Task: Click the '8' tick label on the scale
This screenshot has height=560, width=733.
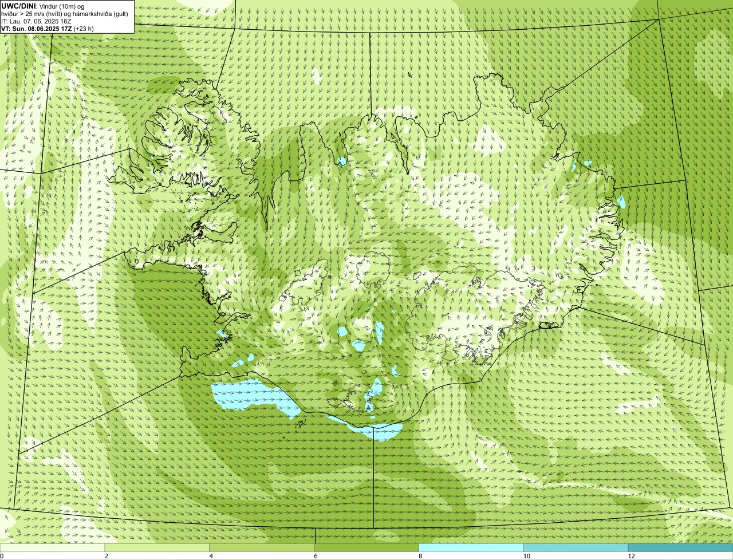Action: pos(420,556)
